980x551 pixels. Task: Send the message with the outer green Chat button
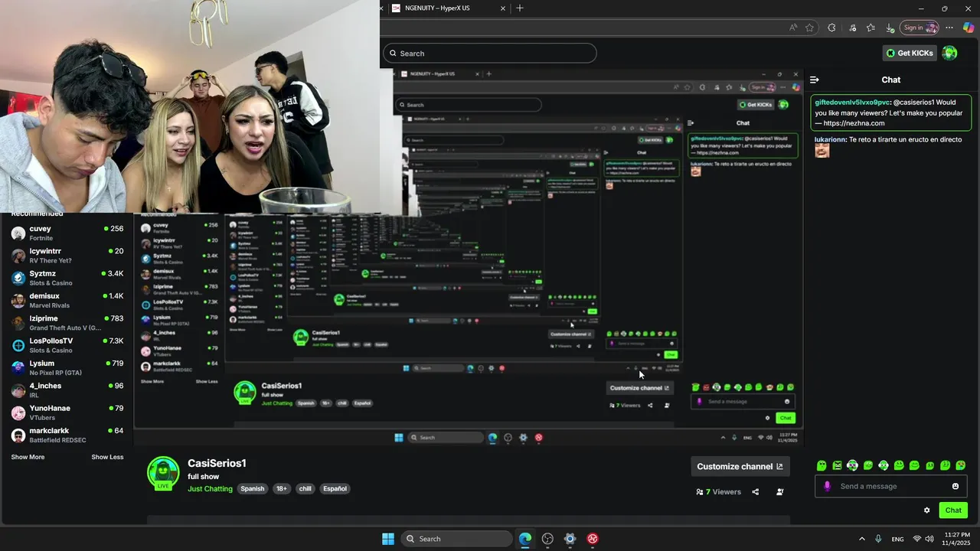(x=953, y=510)
